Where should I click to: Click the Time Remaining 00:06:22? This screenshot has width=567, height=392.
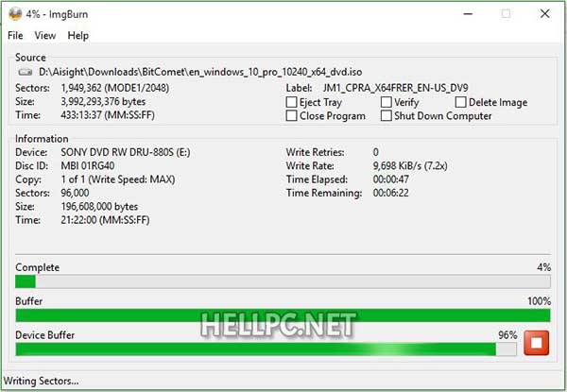pyautogui.click(x=391, y=193)
